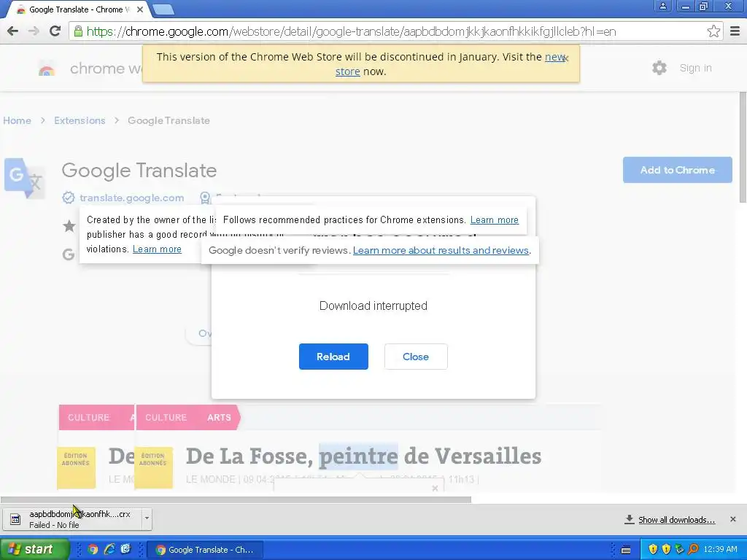Go to Home breadcrumb

tap(18, 120)
